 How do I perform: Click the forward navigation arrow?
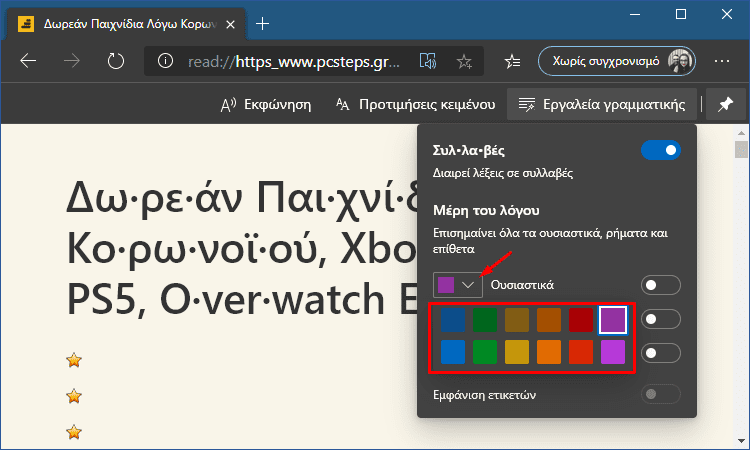(72, 61)
